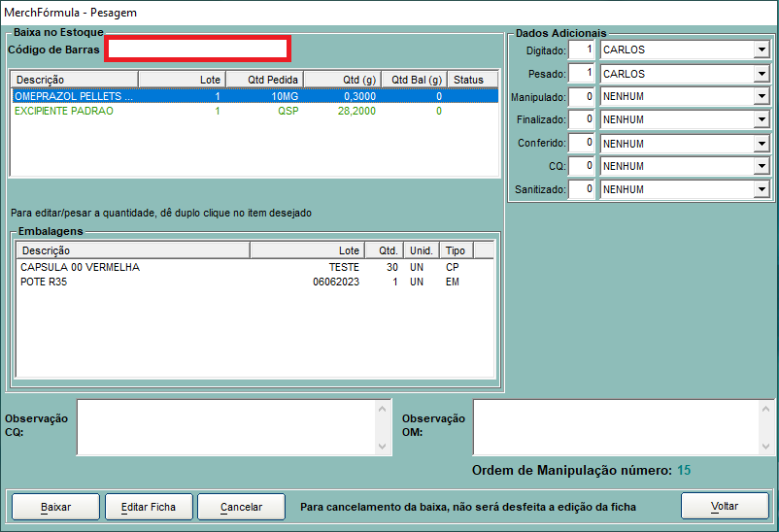Click the Baixar button
The width and height of the screenshot is (779, 532).
(x=55, y=507)
